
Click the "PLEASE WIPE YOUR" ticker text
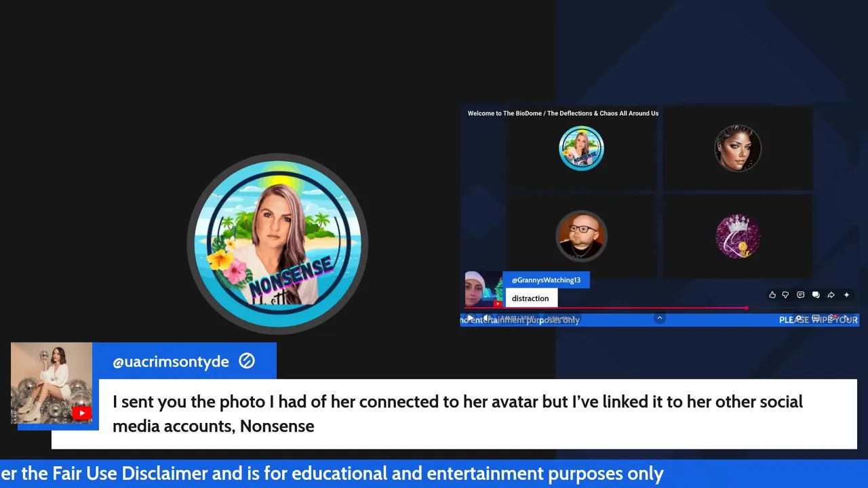point(818,320)
